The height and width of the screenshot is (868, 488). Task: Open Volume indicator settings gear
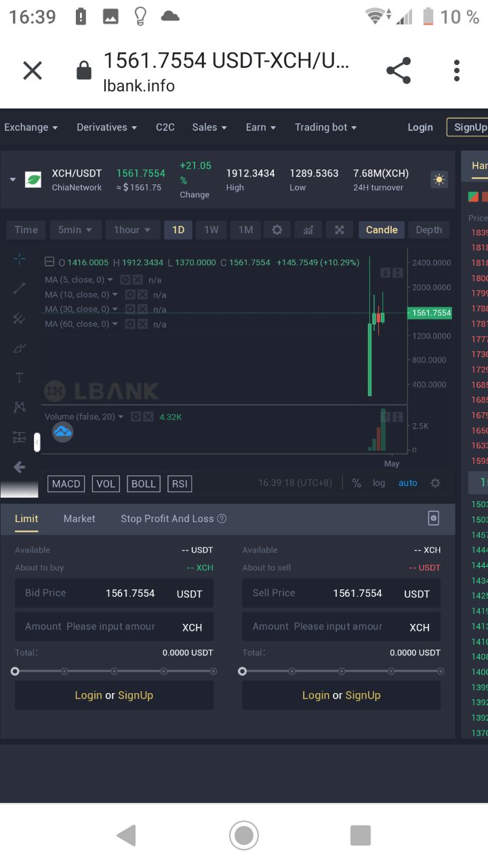(x=136, y=417)
